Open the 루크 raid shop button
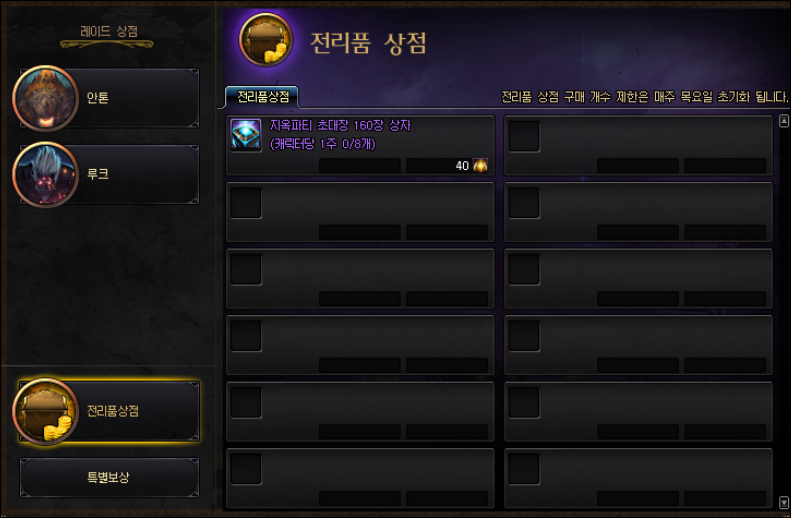Image resolution: width=791 pixels, height=518 pixels. click(109, 175)
